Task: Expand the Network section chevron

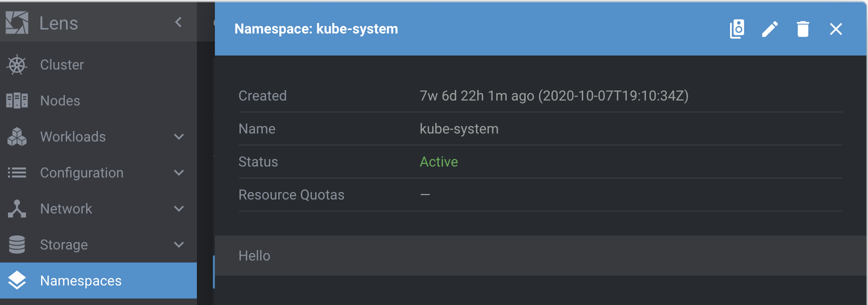Action: click(179, 208)
